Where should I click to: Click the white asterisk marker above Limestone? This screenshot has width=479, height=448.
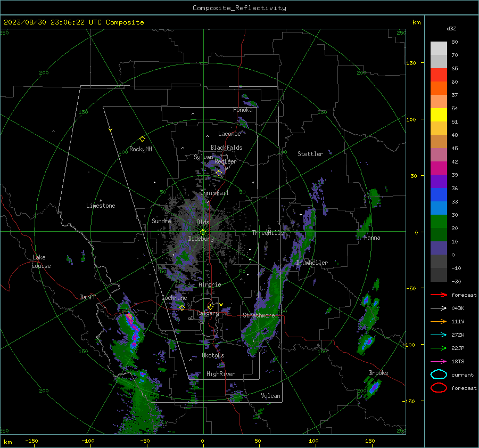101,201
